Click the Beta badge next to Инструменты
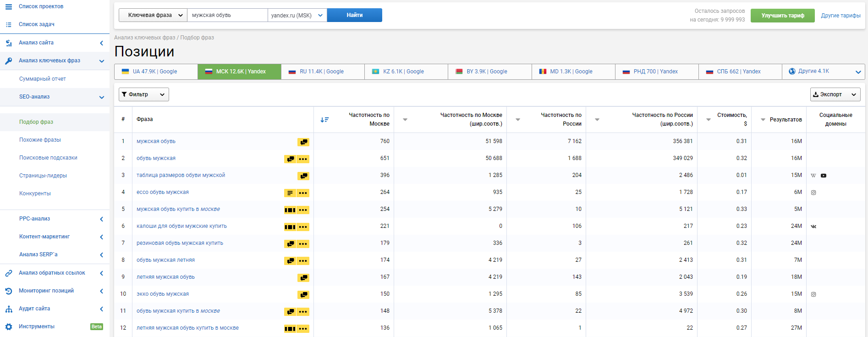 click(97, 327)
